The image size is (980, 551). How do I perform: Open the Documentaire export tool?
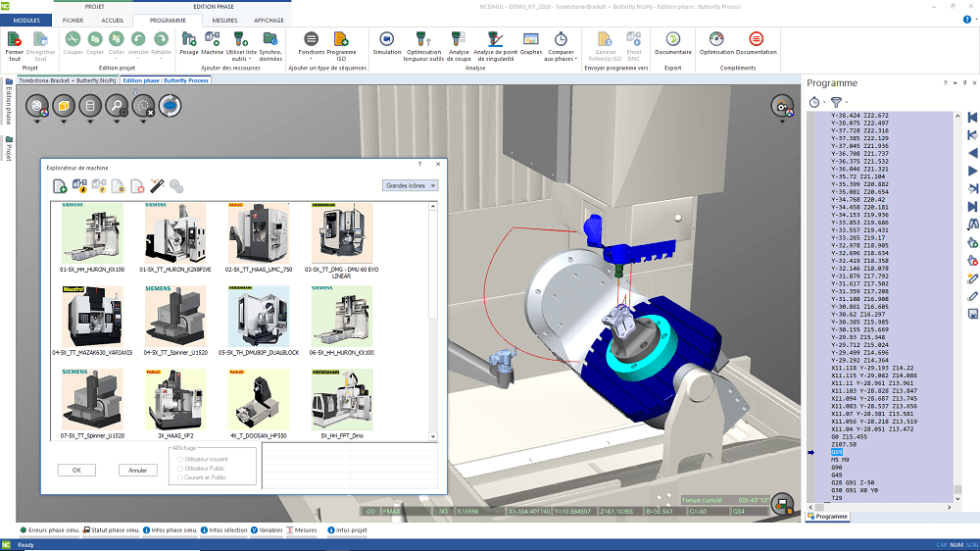click(x=672, y=38)
